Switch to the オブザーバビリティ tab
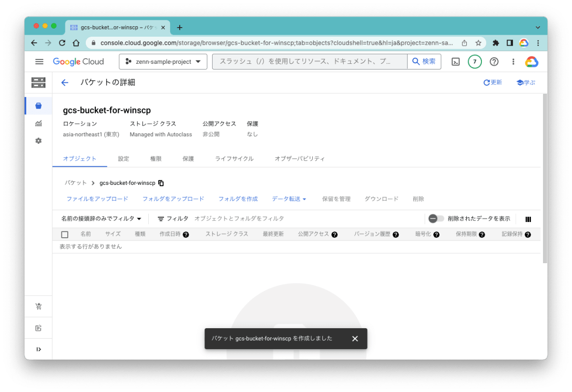This screenshot has height=392, width=572. click(x=299, y=159)
